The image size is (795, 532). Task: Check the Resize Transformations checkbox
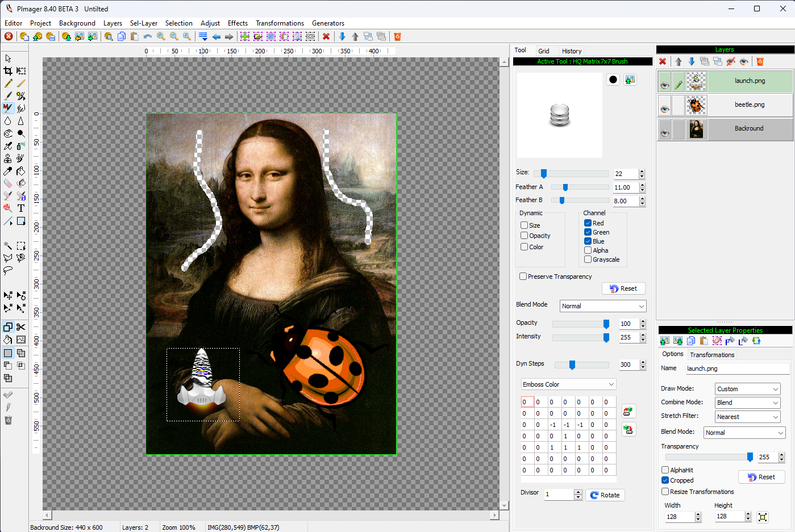[665, 492]
